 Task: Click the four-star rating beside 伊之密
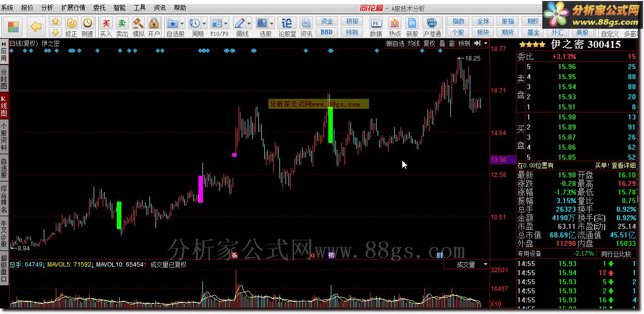pyautogui.click(x=532, y=44)
